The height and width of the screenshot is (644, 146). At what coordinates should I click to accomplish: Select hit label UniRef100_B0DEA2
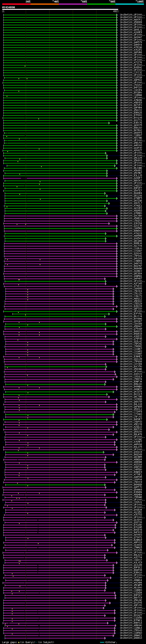(x=131, y=67)
